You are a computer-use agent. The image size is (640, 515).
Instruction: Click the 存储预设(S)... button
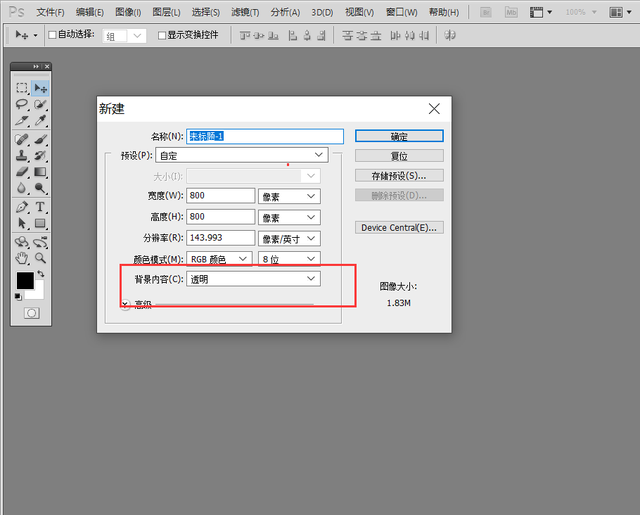pos(399,175)
